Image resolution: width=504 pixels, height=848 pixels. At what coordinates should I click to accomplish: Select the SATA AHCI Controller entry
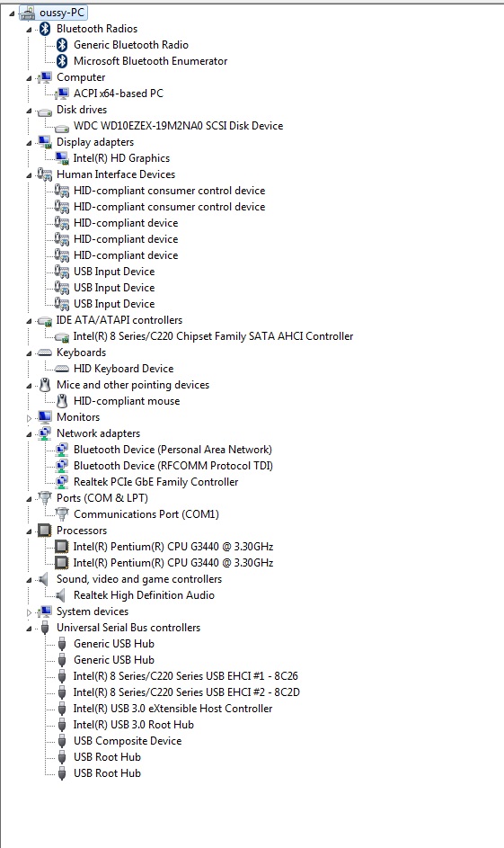(x=213, y=336)
